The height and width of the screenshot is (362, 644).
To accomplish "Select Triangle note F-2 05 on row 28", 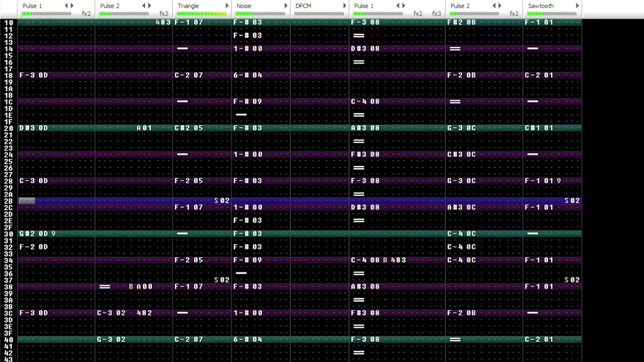I will coord(189,181).
